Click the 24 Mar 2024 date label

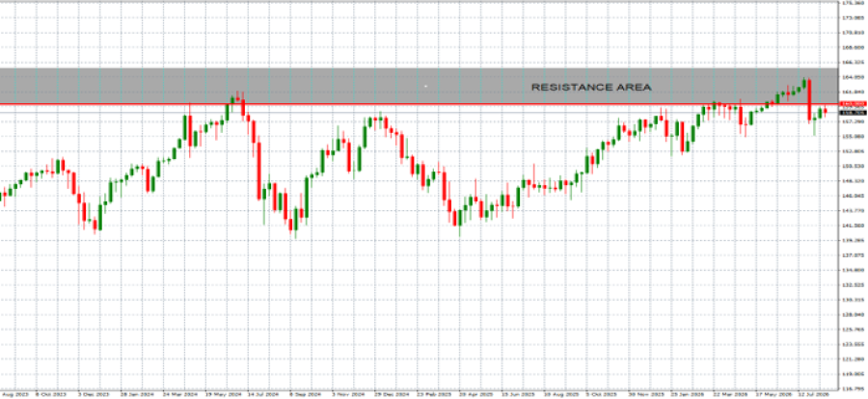(x=180, y=395)
